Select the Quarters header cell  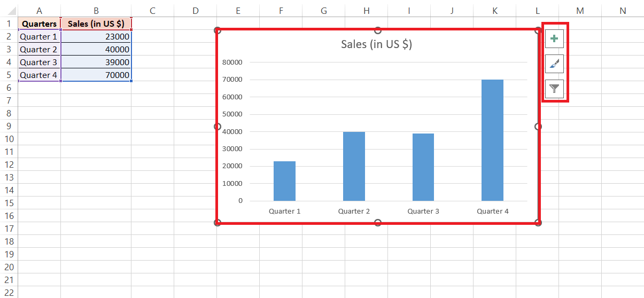tap(39, 23)
